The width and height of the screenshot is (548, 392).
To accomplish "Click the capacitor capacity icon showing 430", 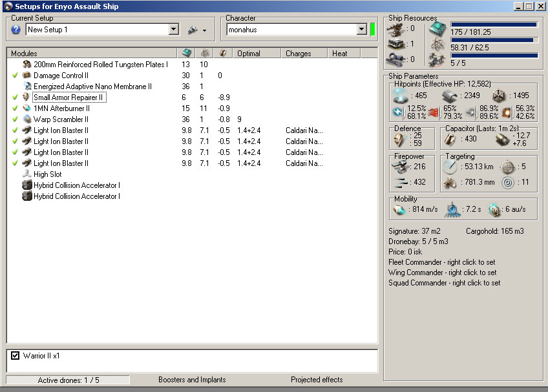I will click(450, 139).
